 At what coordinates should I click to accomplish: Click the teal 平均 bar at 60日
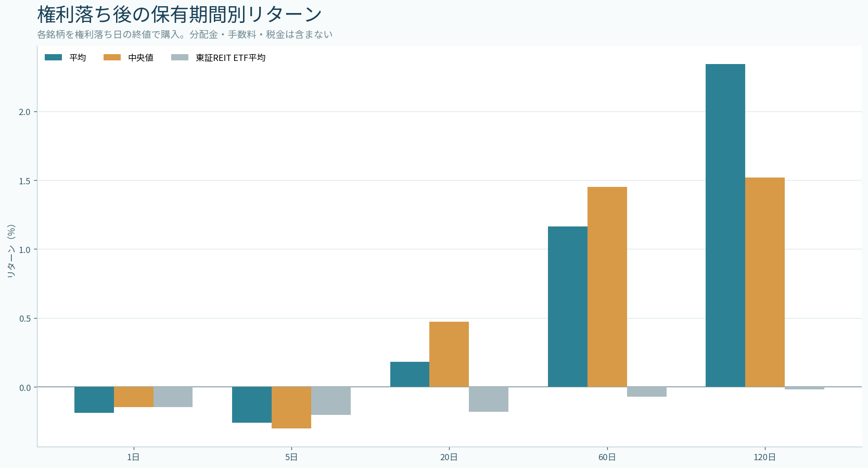coord(568,307)
